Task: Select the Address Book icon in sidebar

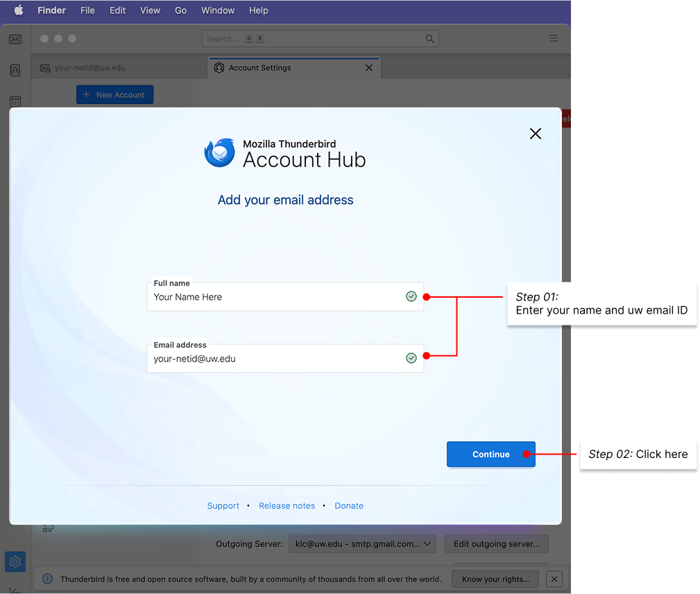Action: (x=15, y=70)
